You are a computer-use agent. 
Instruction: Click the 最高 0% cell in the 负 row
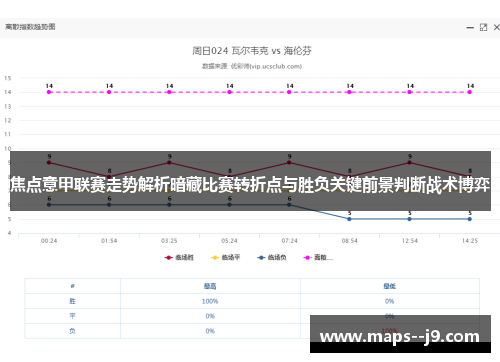coord(210,331)
